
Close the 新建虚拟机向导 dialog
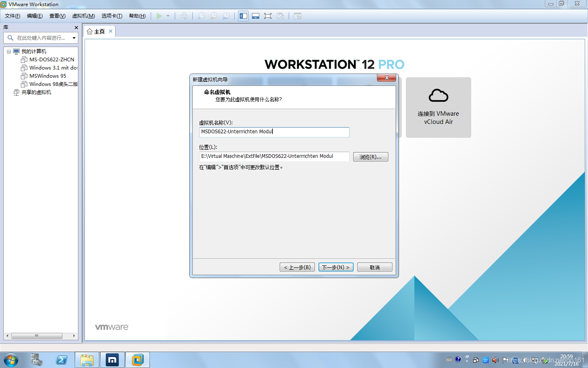coord(386,78)
